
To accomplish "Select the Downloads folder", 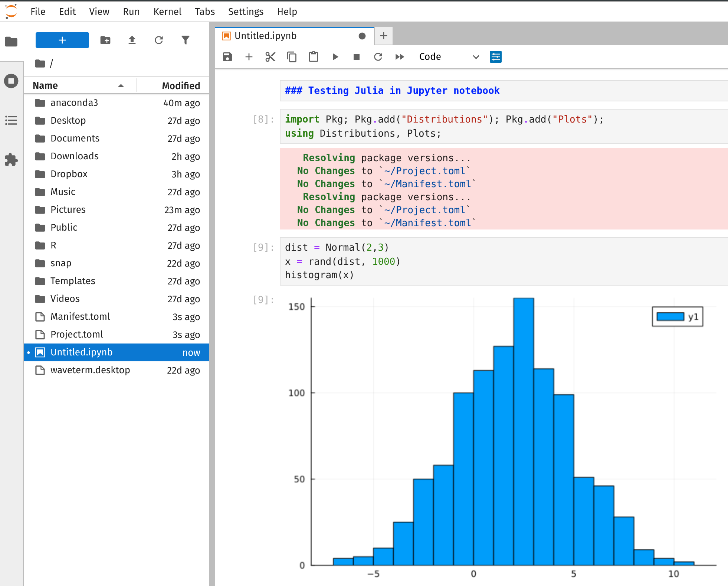I will pos(117,156).
